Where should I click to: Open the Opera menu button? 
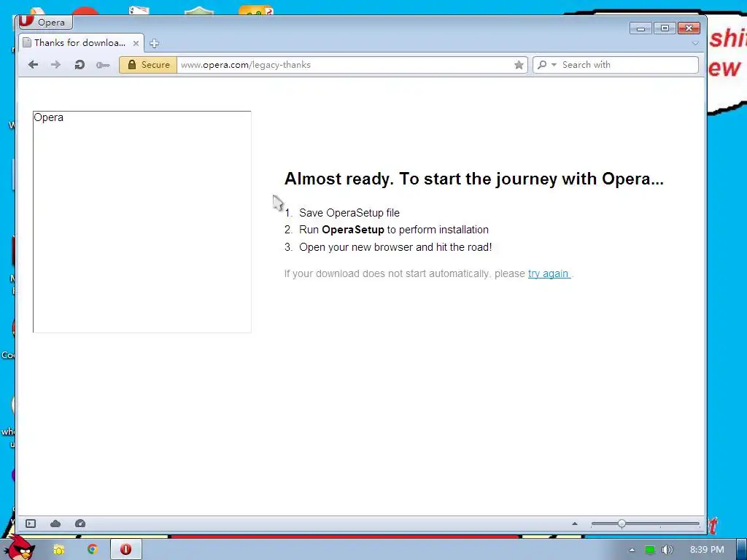pos(44,22)
